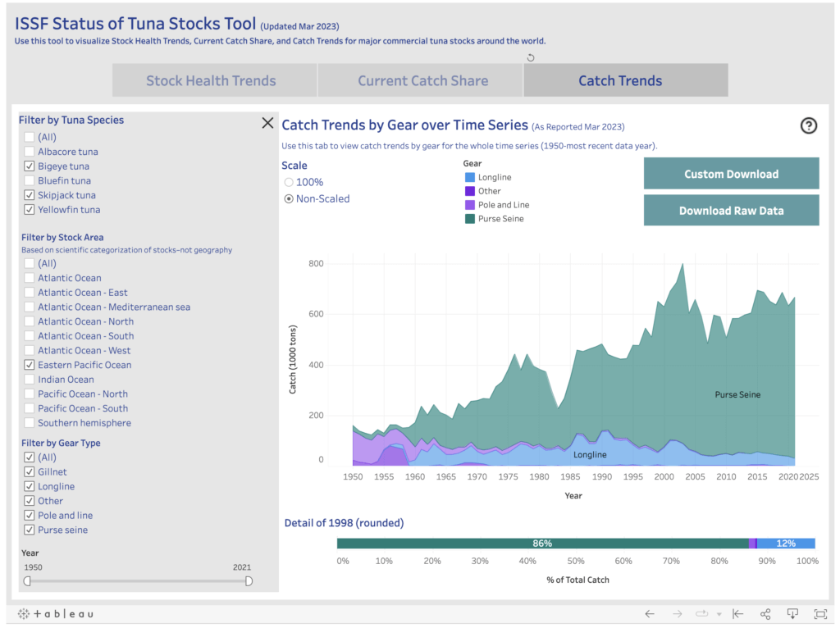
Task: Click the Tableau undo arrow icon
Action: tap(650, 613)
